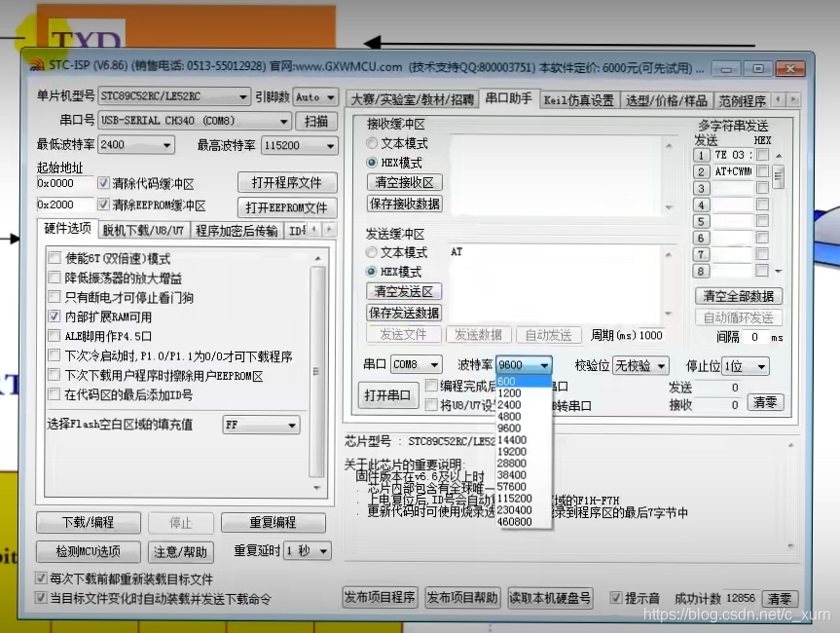Choose 57600 in baud rate list
The image size is (840, 633).
coord(524,487)
